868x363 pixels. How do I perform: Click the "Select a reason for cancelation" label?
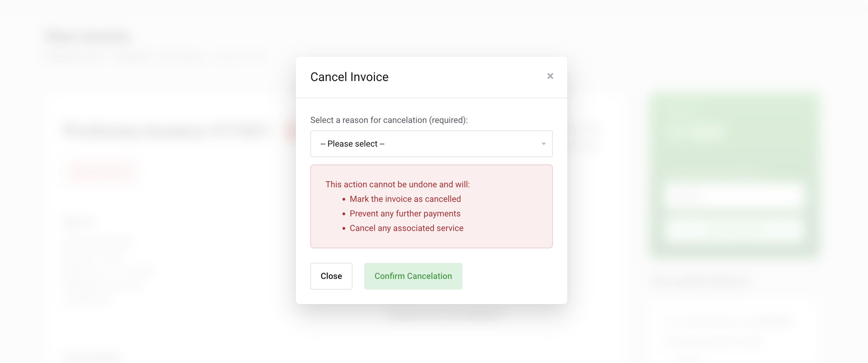(389, 120)
